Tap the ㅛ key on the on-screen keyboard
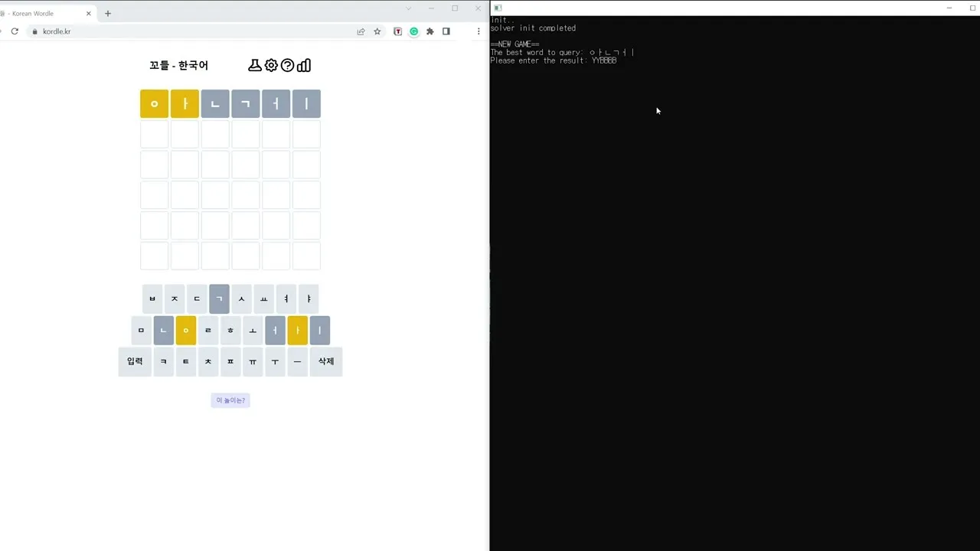980x551 pixels. (x=264, y=299)
